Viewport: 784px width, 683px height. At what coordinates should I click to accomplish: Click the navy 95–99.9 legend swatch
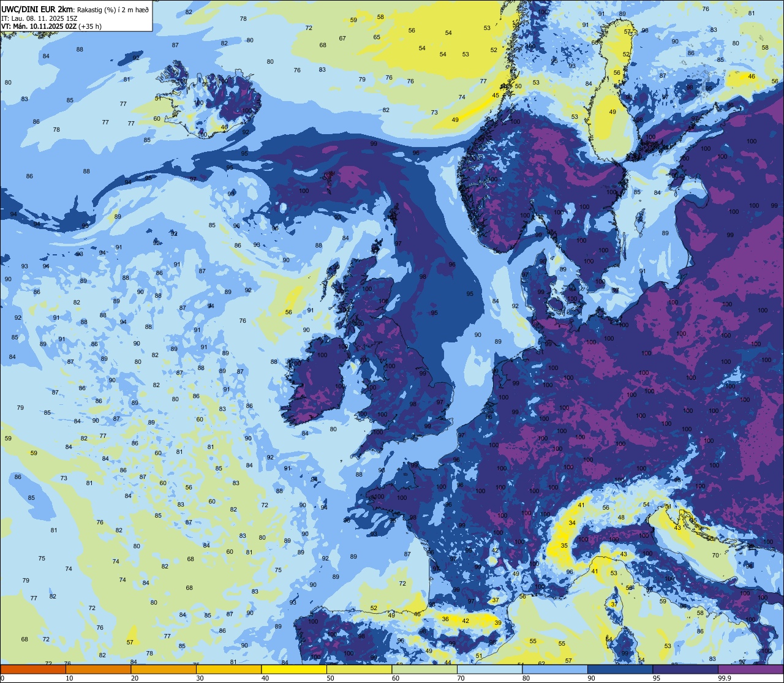(x=685, y=670)
